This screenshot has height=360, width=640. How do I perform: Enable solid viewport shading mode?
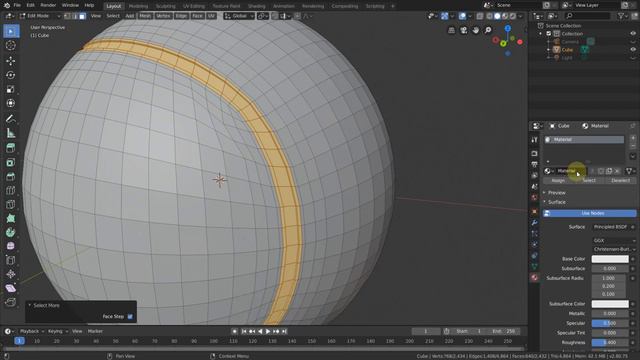click(x=497, y=16)
